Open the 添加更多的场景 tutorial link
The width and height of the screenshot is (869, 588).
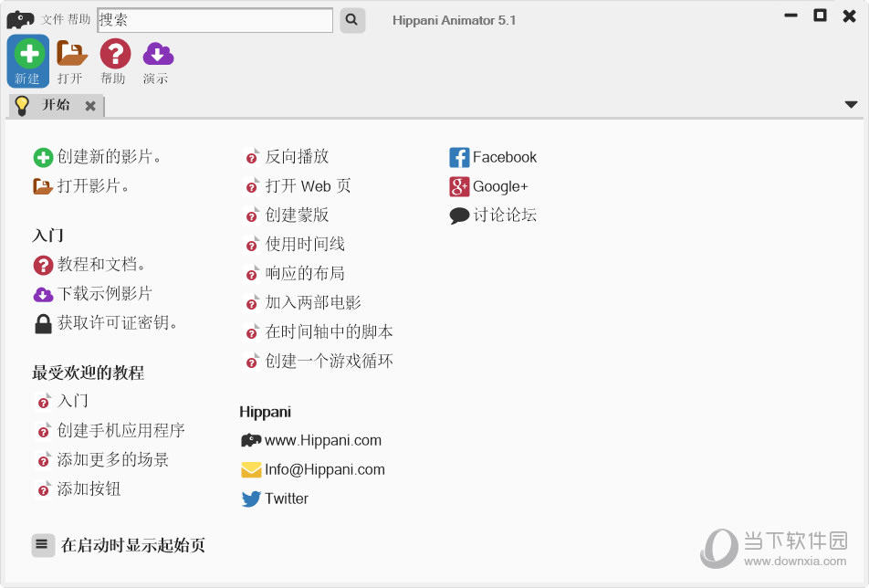pyautogui.click(x=112, y=460)
